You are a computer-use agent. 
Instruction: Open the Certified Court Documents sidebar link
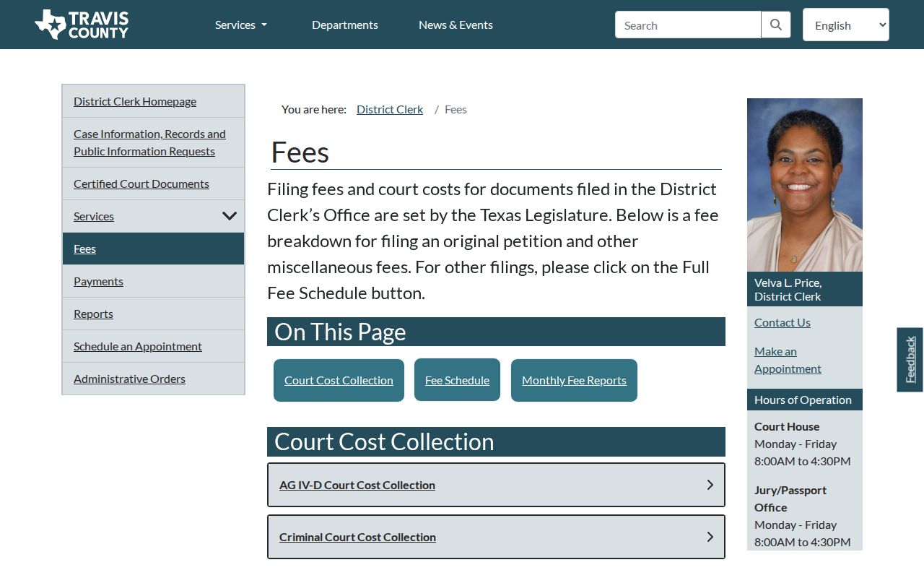[141, 184]
